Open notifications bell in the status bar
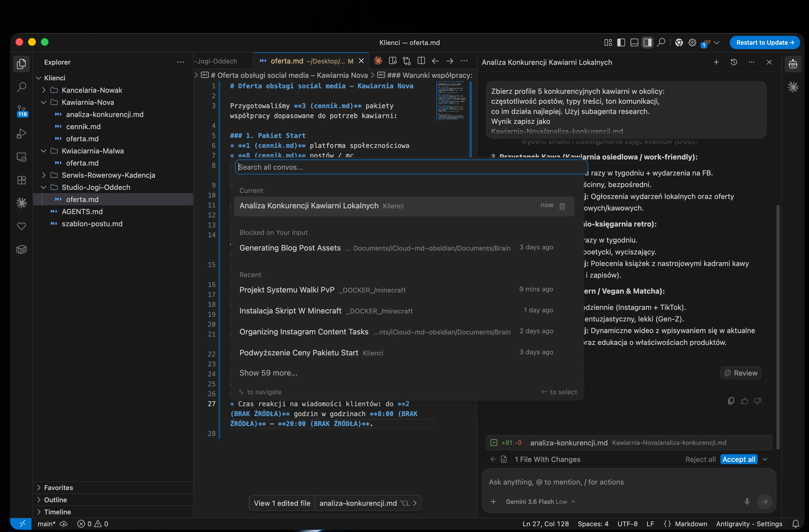Screen dimensions: 809x532 (796, 524)
